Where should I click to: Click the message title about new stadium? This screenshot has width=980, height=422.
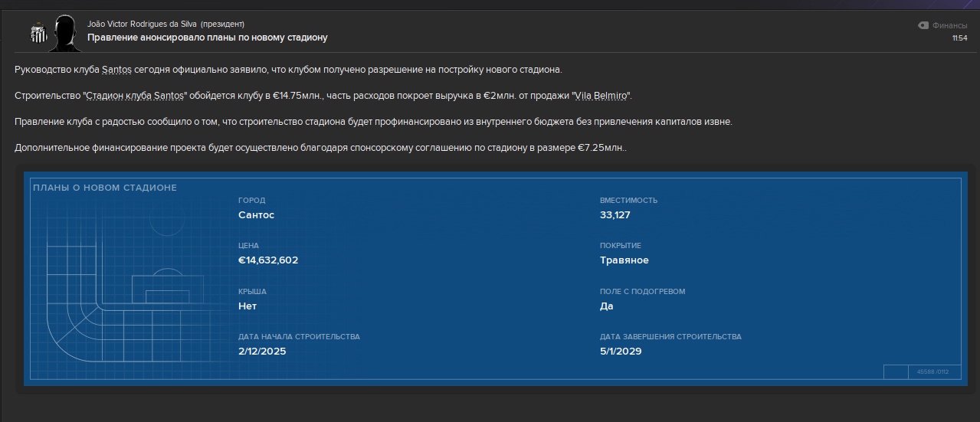(207, 37)
